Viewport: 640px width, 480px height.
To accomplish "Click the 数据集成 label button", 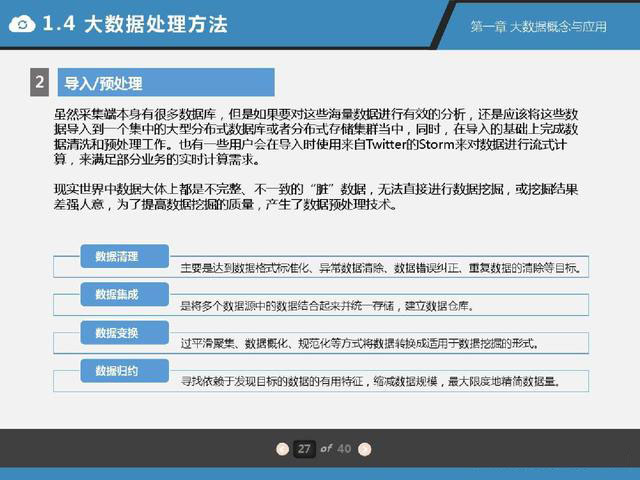I will [x=117, y=294].
